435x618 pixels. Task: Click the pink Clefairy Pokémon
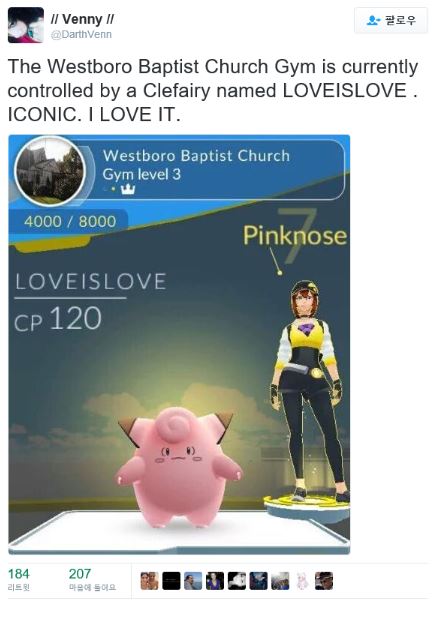coord(179,467)
